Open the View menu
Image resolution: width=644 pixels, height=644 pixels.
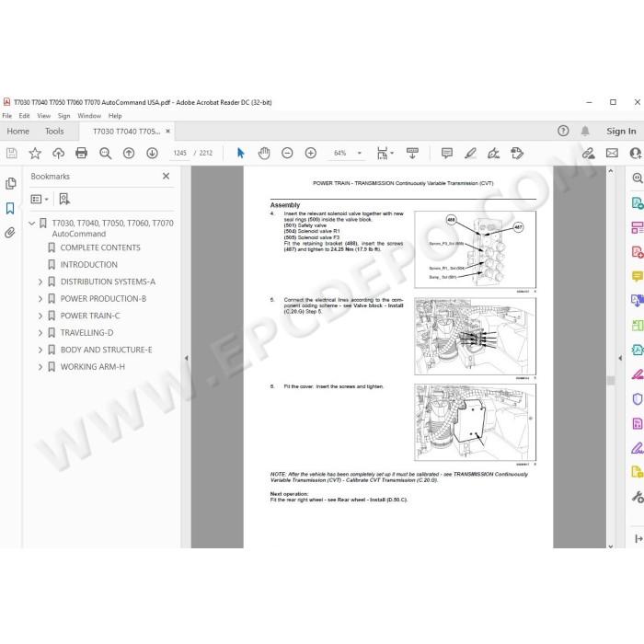[x=43, y=116]
